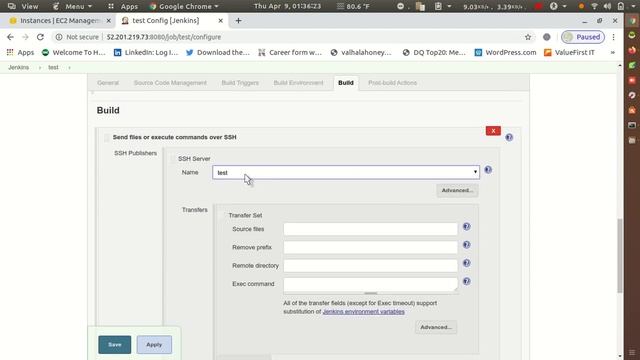The width and height of the screenshot is (640, 360).
Task: Click the View menu in top panel
Action: 23,6
